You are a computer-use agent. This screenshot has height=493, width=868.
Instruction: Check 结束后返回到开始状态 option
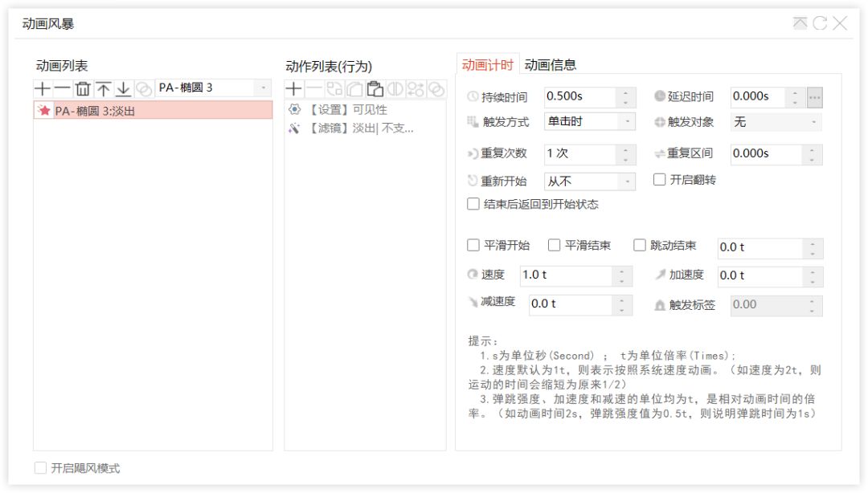(x=473, y=204)
